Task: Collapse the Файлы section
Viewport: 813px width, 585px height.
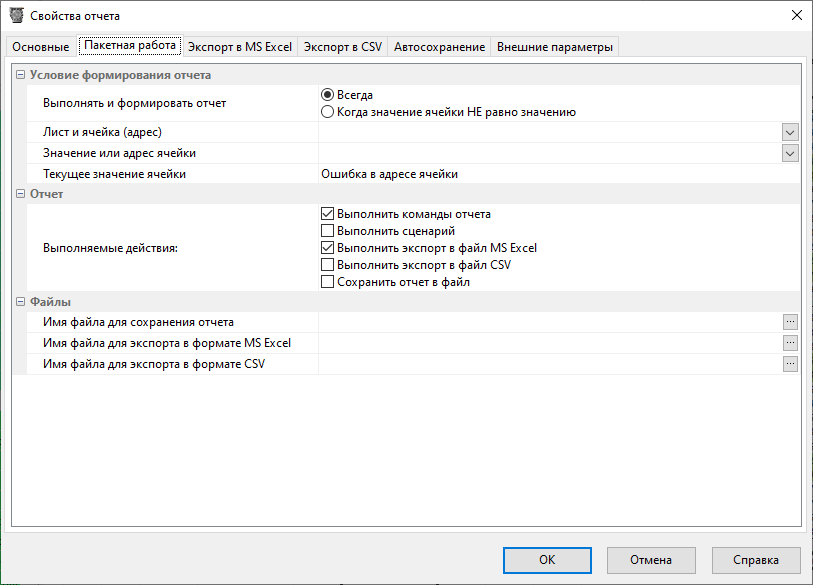Action: pyautogui.click(x=20, y=301)
